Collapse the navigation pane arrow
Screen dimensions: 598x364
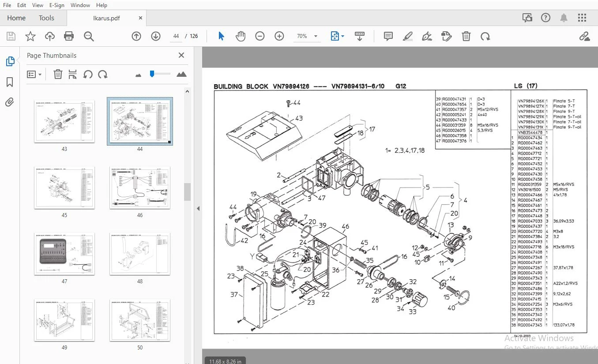[x=198, y=208]
